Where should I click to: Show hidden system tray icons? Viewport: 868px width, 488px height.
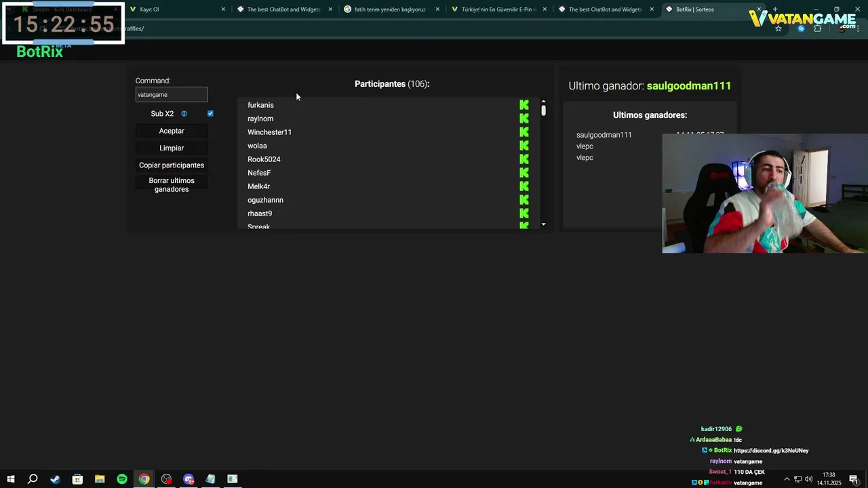(787, 479)
